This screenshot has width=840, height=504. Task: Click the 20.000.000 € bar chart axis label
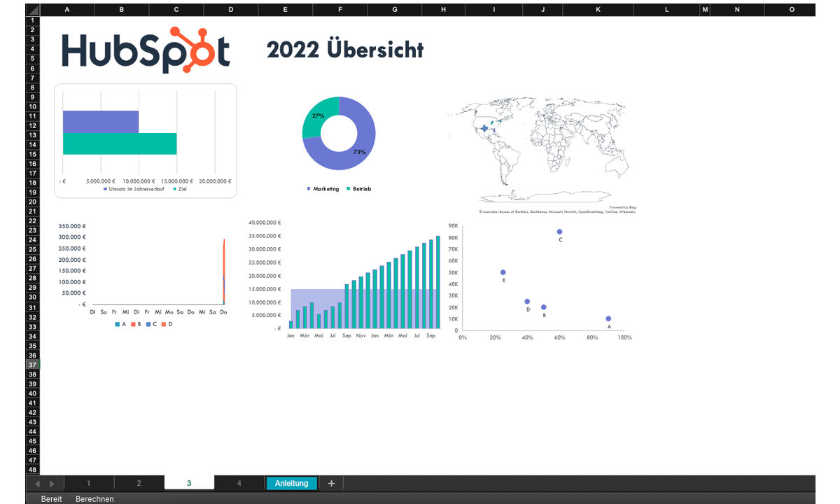click(x=214, y=181)
